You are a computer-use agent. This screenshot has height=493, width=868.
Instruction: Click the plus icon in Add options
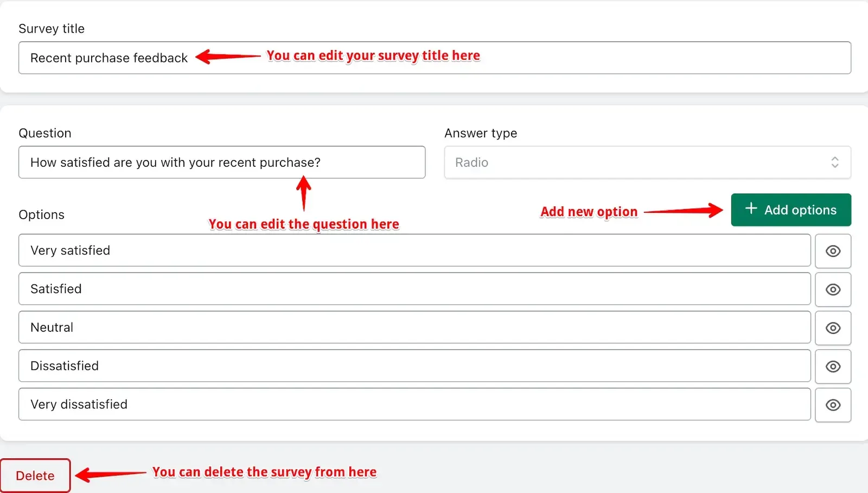pos(751,208)
